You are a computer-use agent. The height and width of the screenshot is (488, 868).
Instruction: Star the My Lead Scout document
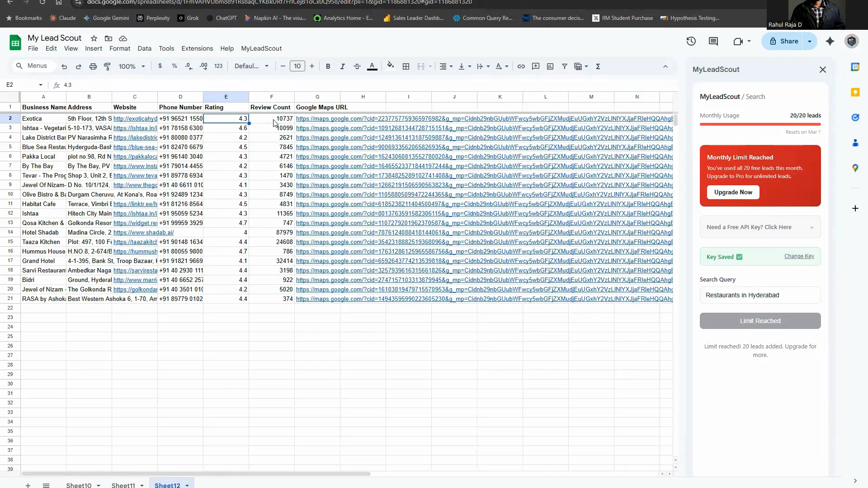tap(94, 38)
